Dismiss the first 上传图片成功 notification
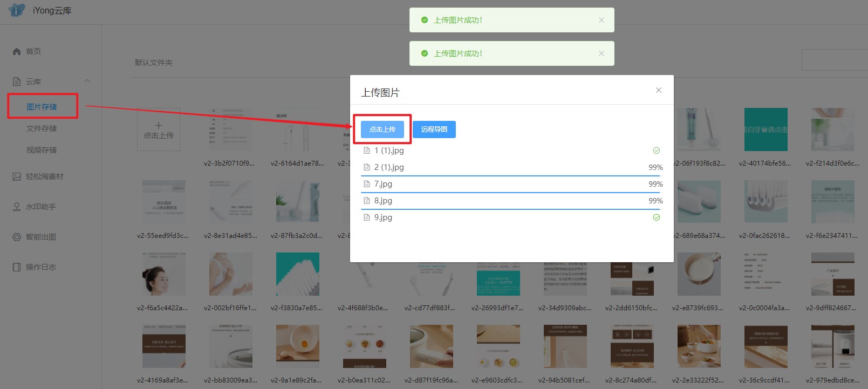Image resolution: width=868 pixels, height=389 pixels. (602, 20)
